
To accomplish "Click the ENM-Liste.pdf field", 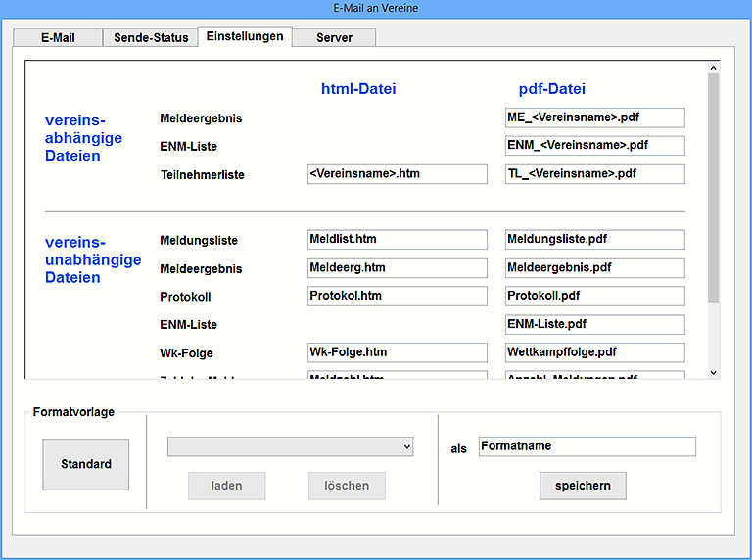I will pos(594,324).
